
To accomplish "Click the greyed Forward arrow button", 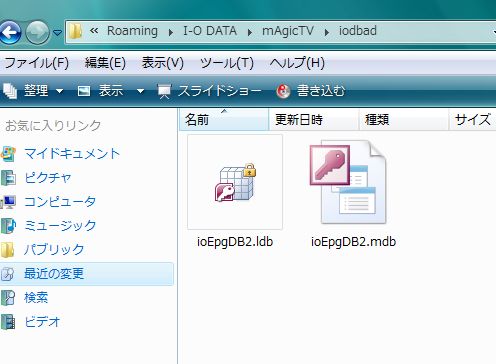I will [x=37, y=32].
